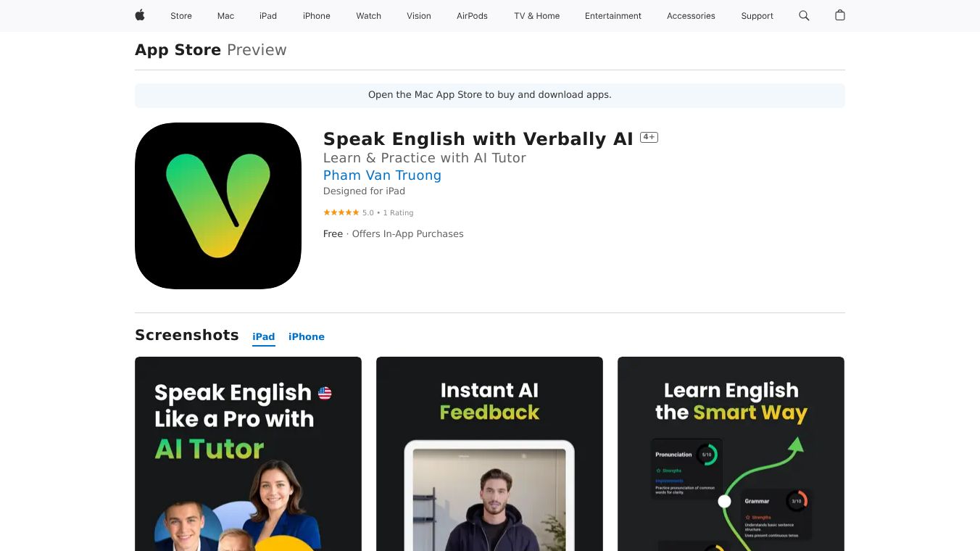The width and height of the screenshot is (980, 551).
Task: Switch to the iPad screenshots tab
Action: (264, 336)
